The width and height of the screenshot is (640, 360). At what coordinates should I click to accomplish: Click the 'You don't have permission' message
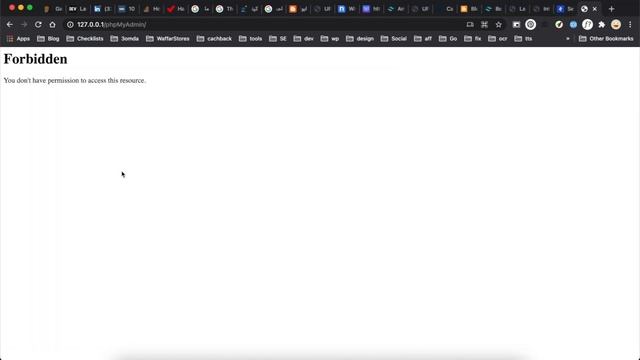[x=75, y=80]
